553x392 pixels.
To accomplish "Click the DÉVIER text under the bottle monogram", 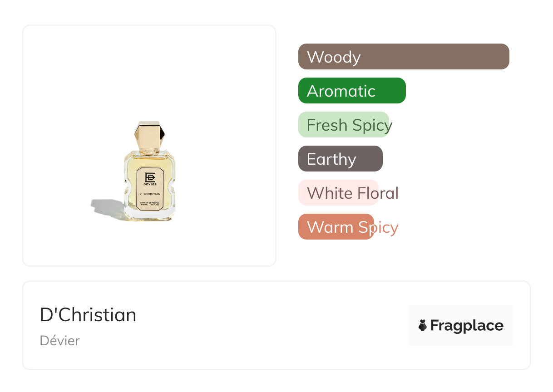I will point(150,184).
